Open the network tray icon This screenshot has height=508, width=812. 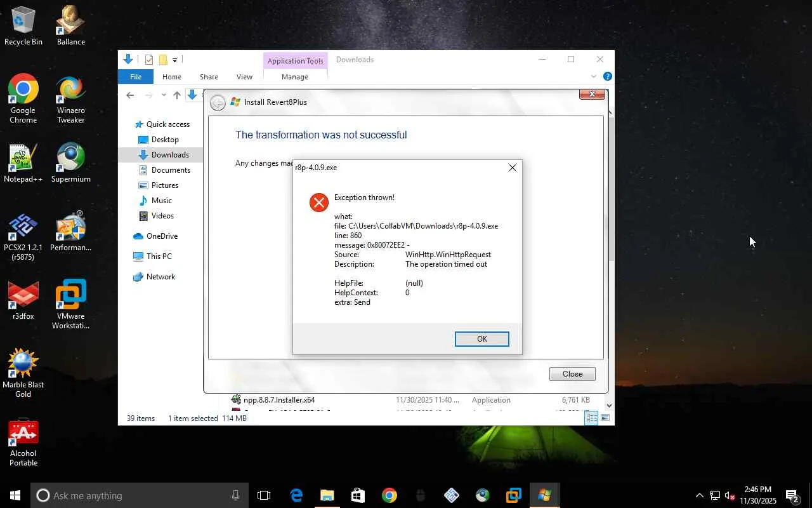pyautogui.click(x=715, y=495)
